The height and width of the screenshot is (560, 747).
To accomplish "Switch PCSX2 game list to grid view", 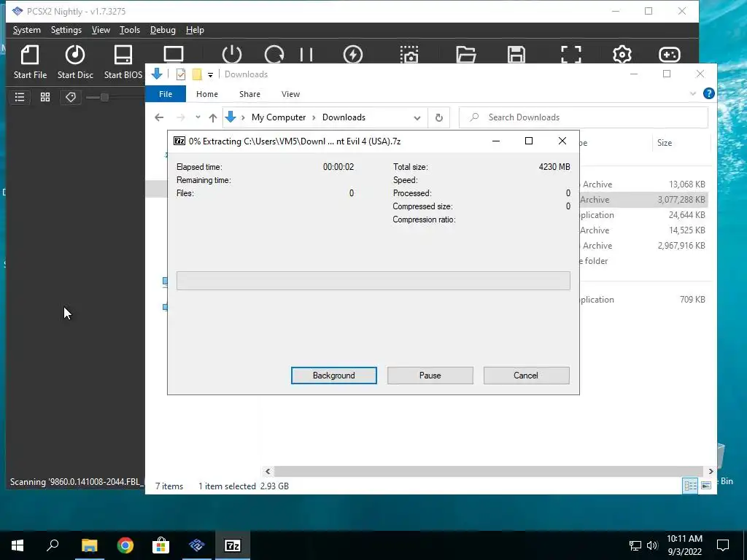I will [45, 97].
